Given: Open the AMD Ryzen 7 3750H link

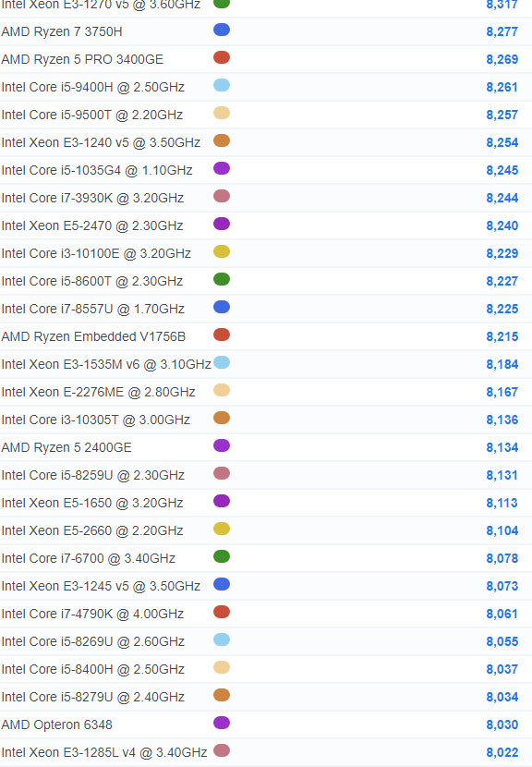Looking at the screenshot, I should (62, 31).
